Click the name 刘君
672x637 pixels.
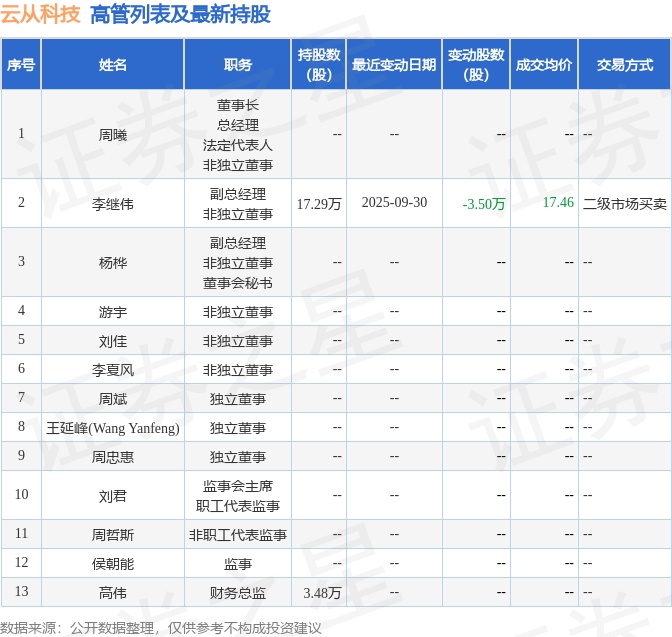coord(113,496)
